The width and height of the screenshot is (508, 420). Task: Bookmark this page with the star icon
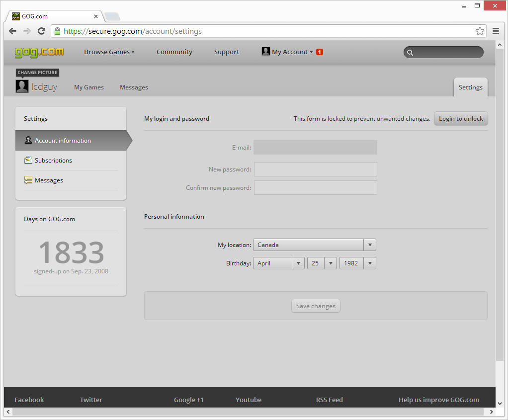point(480,31)
